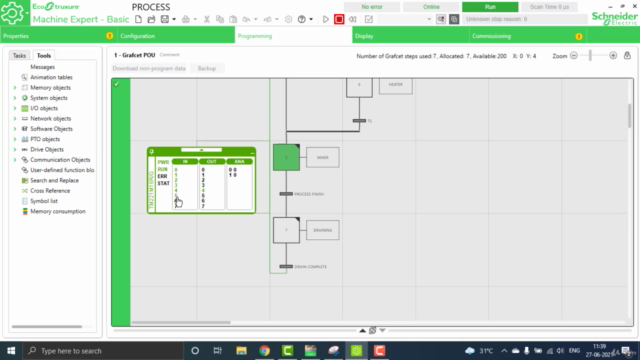Image resolution: width=640 pixels, height=360 pixels.
Task: Open the save options dropdown arrow
Action: point(174,19)
